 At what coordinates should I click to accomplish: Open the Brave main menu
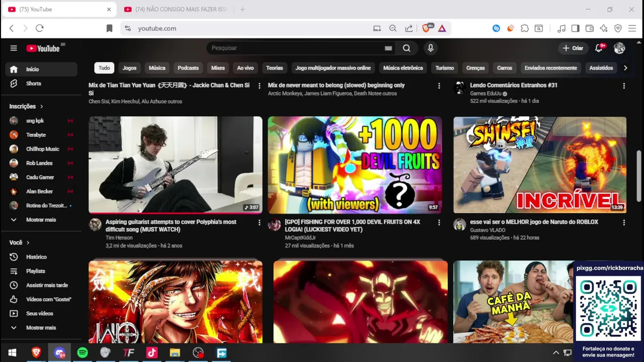pos(632,28)
